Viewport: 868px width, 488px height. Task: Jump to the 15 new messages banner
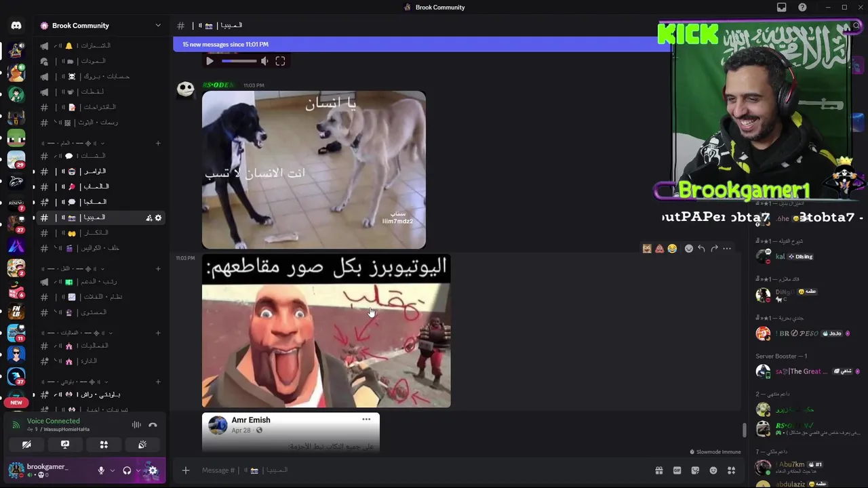coord(422,44)
